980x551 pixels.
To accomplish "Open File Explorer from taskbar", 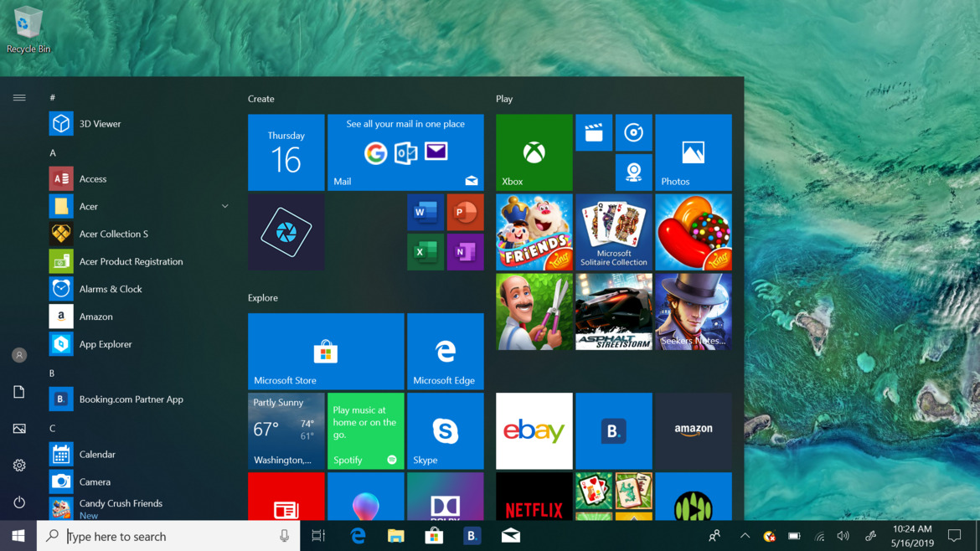I will (395, 536).
